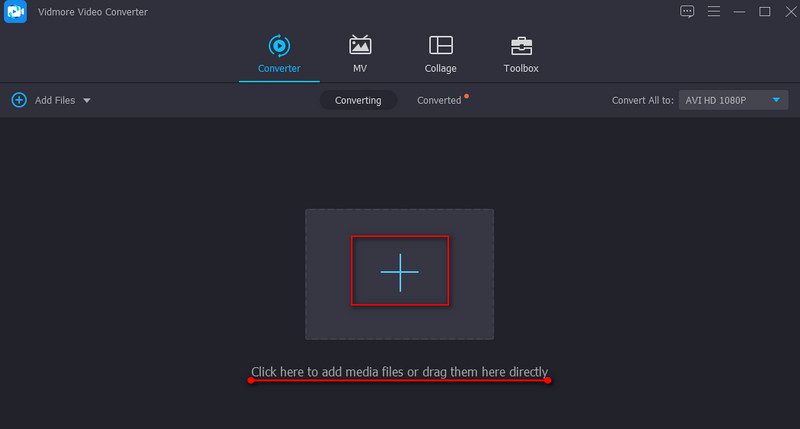Click the blue arrow on format selector
The width and height of the screenshot is (800, 429).
pyautogui.click(x=776, y=101)
